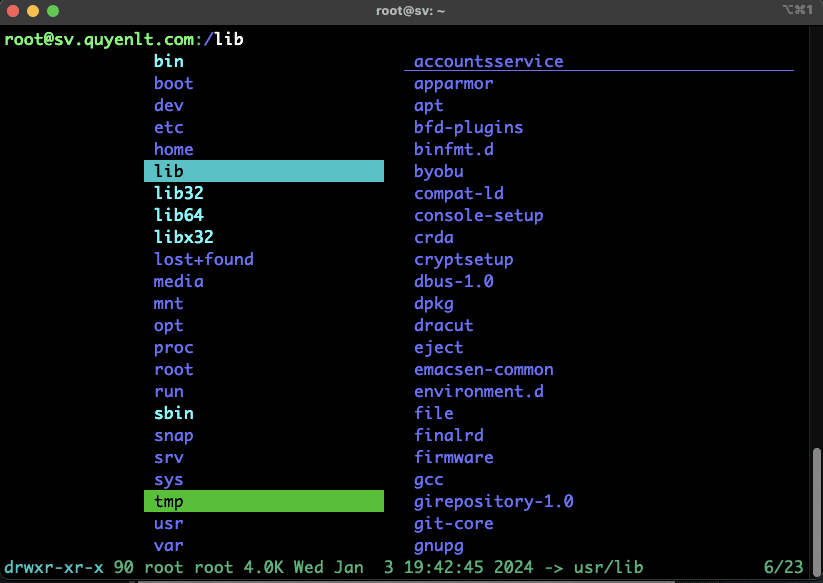Open the girepository-1.0 directory

493,501
